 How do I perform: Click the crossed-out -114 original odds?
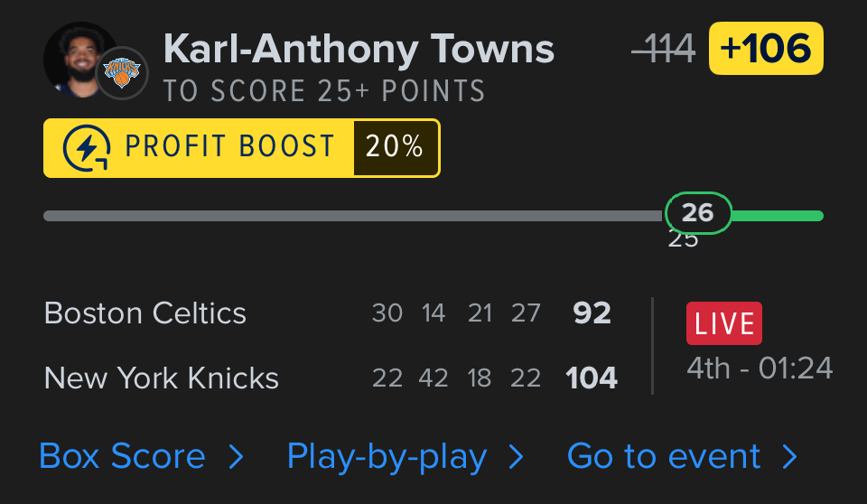(664, 49)
